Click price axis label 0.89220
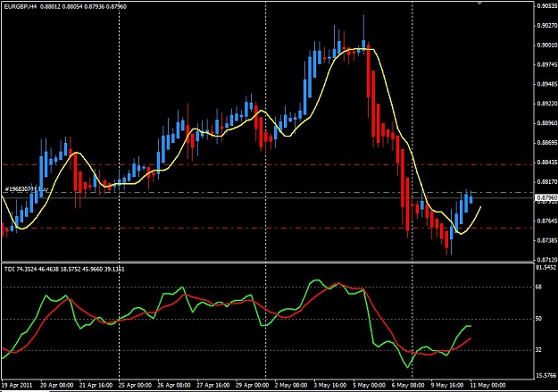558x392 pixels. 547,104
